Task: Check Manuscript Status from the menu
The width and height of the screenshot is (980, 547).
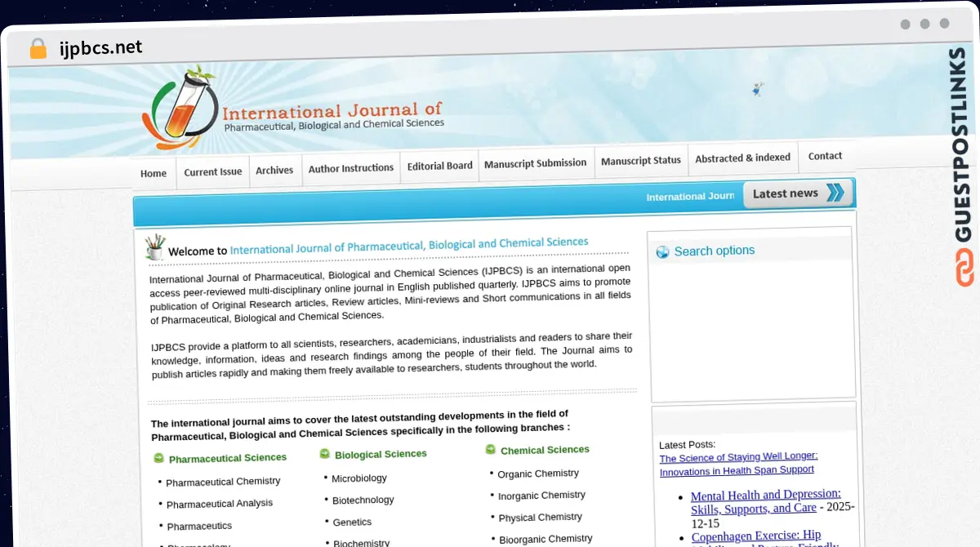Action: click(641, 161)
